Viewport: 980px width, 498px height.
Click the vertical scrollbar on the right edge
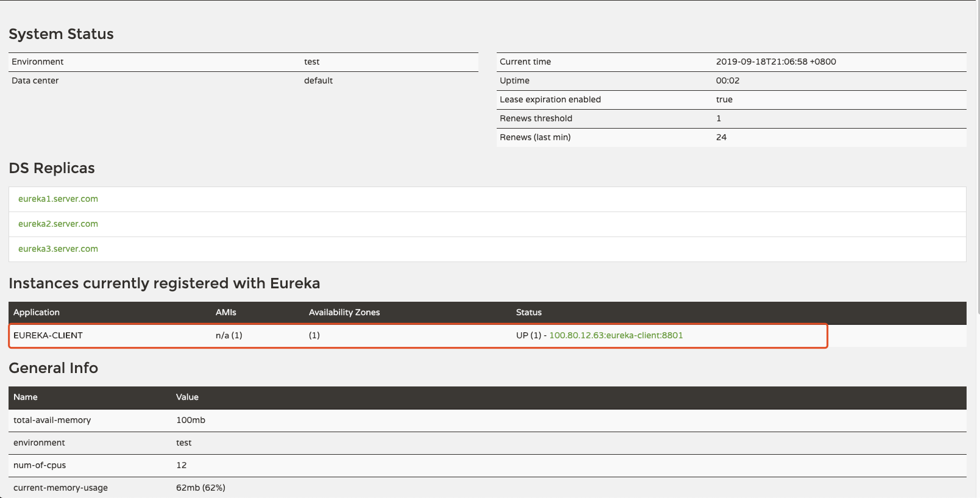pyautogui.click(x=978, y=158)
